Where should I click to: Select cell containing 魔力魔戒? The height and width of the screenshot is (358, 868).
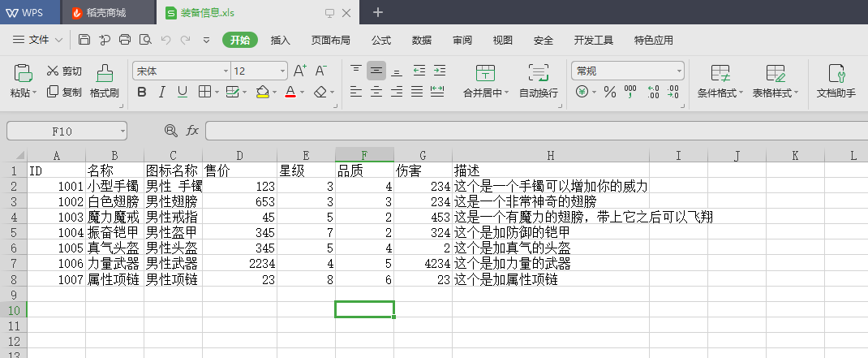pos(114,217)
